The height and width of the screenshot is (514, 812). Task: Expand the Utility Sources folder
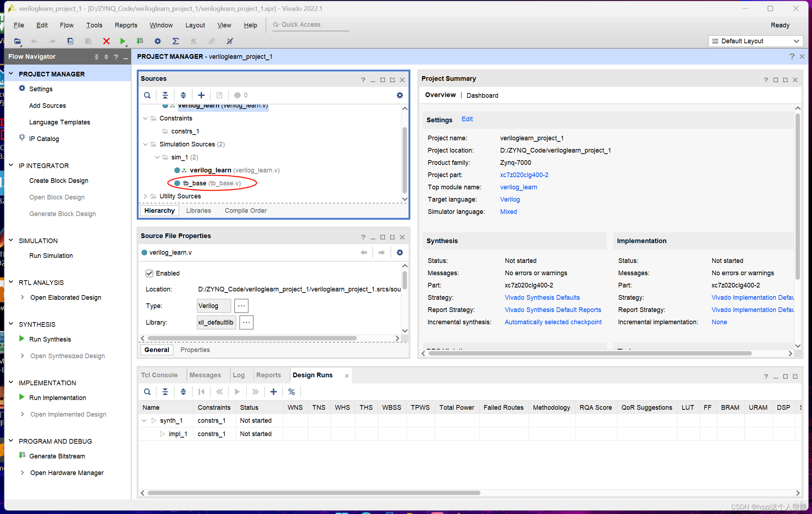[x=145, y=196]
